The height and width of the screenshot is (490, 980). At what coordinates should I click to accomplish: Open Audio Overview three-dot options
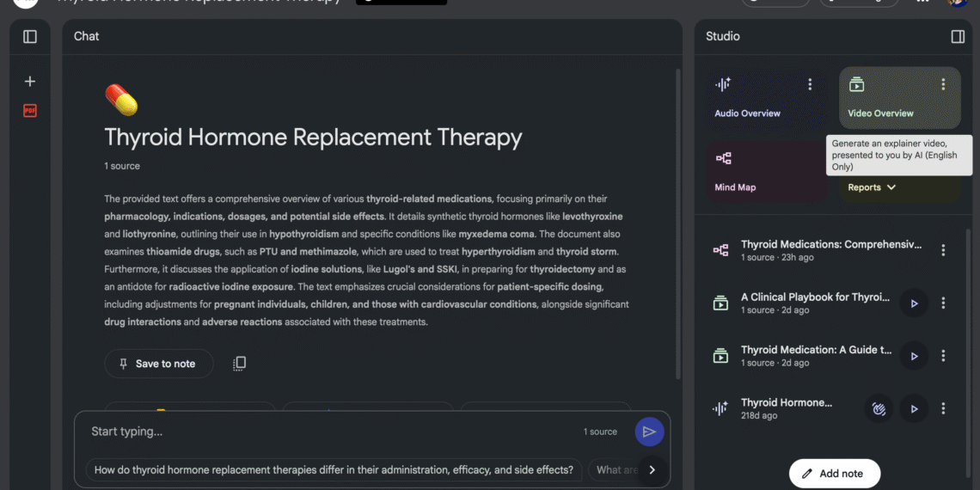[x=810, y=84]
